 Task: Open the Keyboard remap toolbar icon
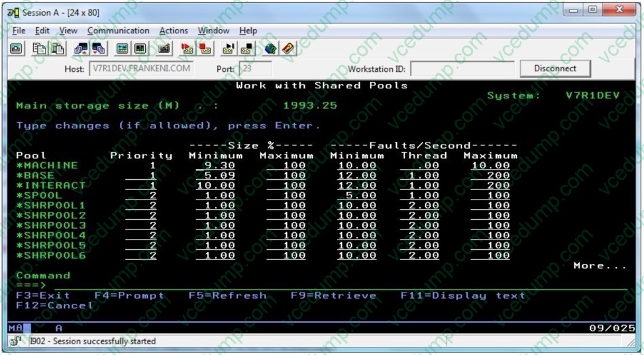[164, 49]
